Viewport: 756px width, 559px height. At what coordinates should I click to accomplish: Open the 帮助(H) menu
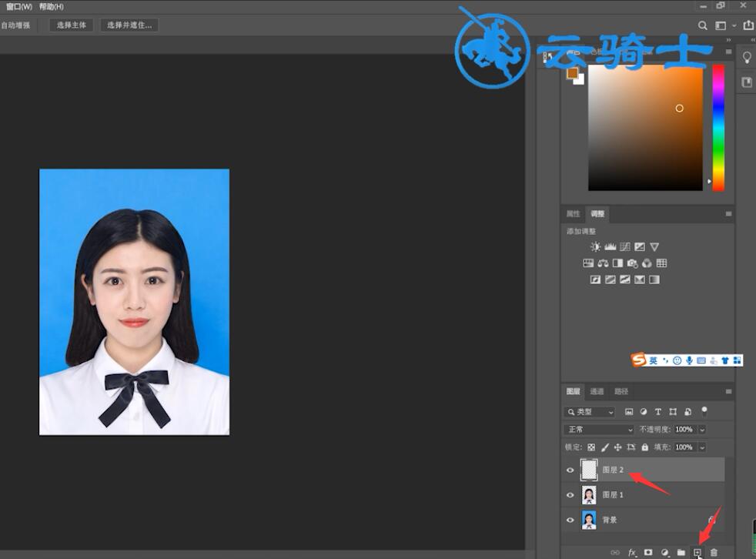tap(51, 6)
